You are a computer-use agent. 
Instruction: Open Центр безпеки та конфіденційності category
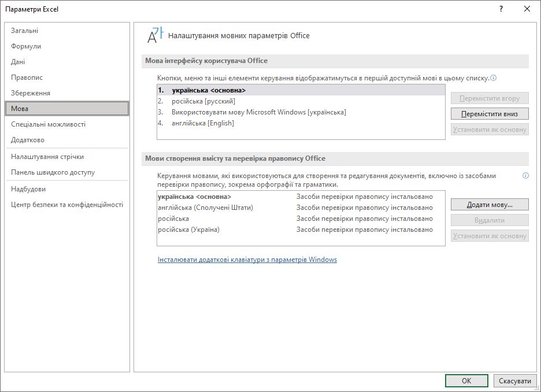[67, 205]
